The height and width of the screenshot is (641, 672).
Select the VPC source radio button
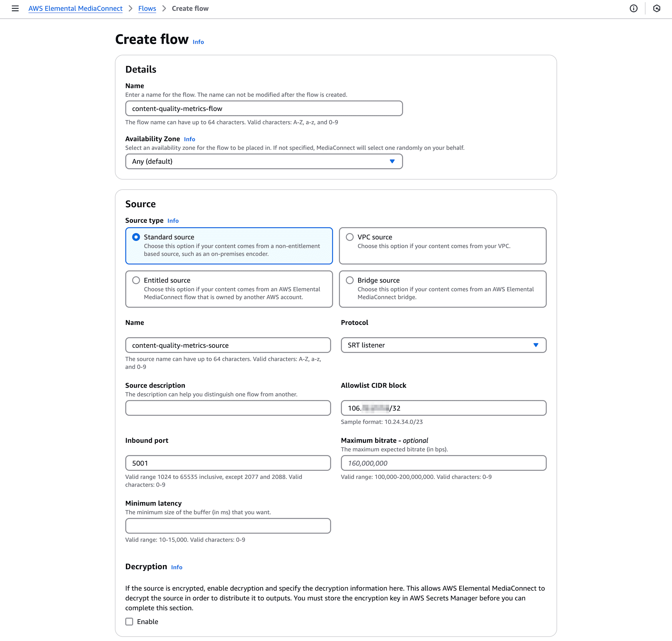349,237
